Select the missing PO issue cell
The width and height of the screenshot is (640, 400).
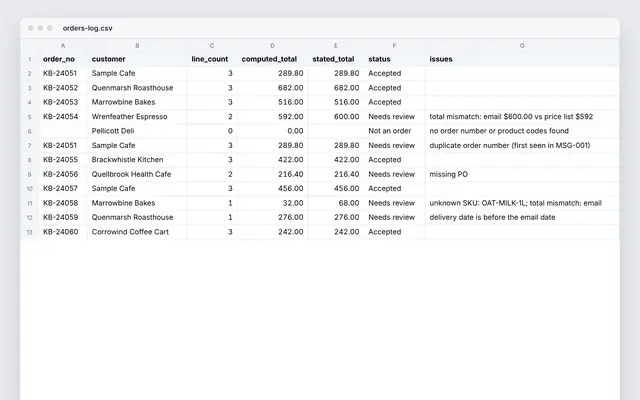522,174
